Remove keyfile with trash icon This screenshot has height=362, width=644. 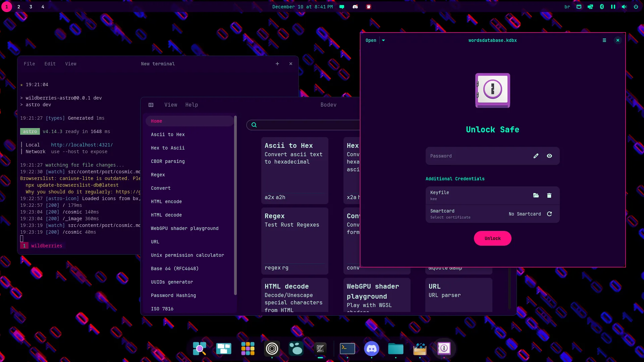click(x=549, y=195)
